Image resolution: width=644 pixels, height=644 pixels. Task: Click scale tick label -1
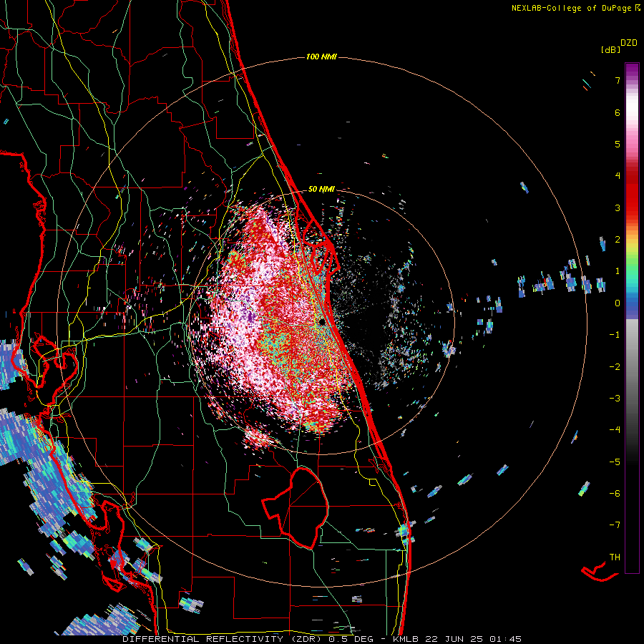(615, 335)
